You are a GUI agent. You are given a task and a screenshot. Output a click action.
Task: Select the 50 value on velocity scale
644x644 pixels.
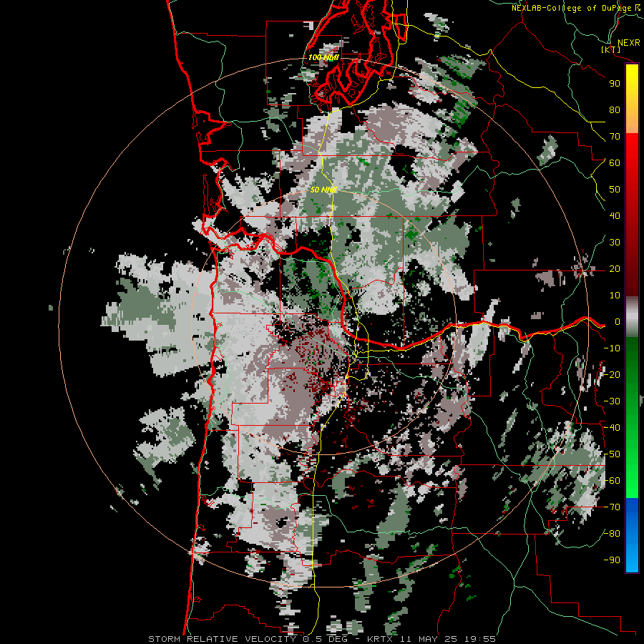[615, 190]
